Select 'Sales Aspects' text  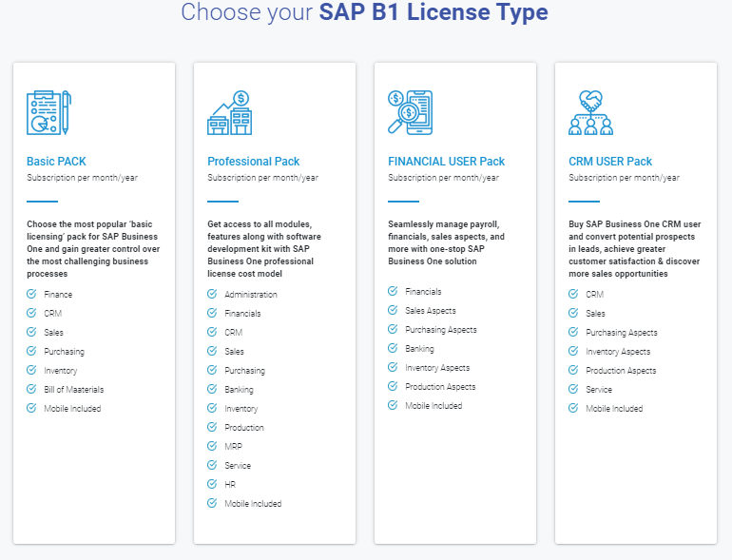[x=431, y=311]
